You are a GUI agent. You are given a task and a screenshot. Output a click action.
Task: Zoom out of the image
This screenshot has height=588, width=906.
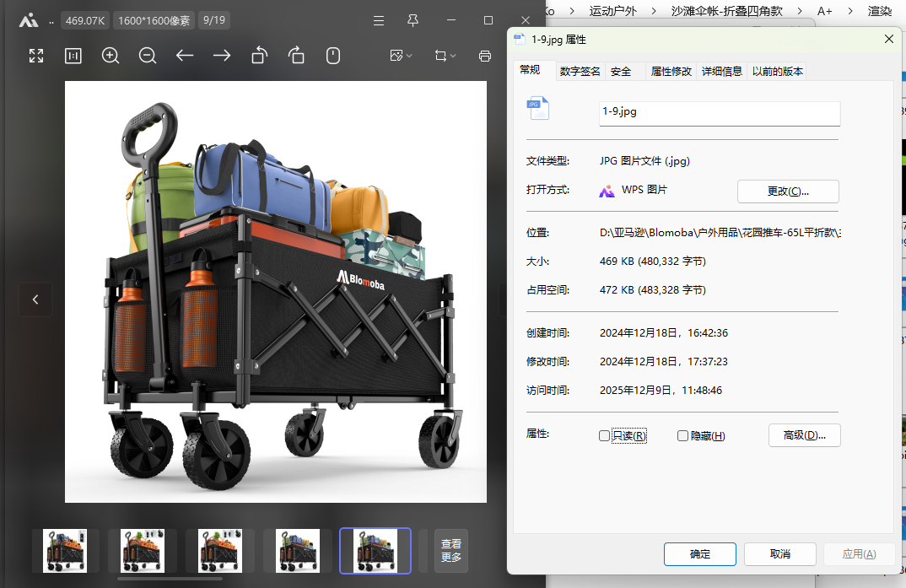(148, 56)
